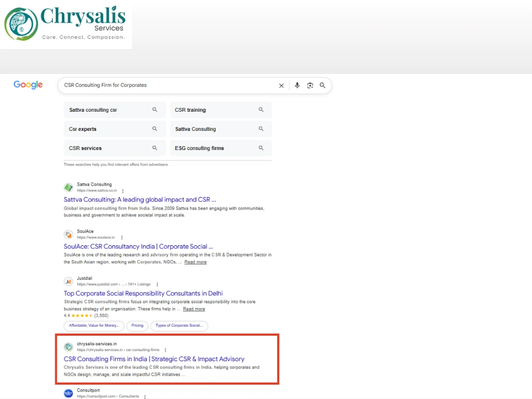The image size is (532, 399).
Task: Open more options for the SoulAce result
Action: [122, 237]
